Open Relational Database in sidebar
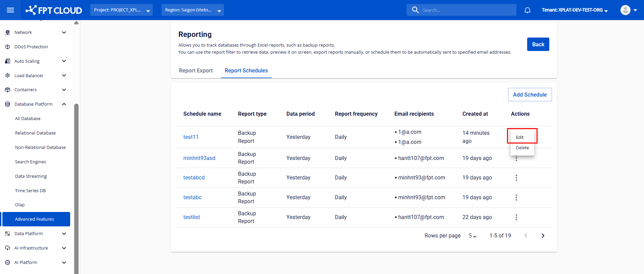Screen dimensions: 644x274 pos(35,133)
